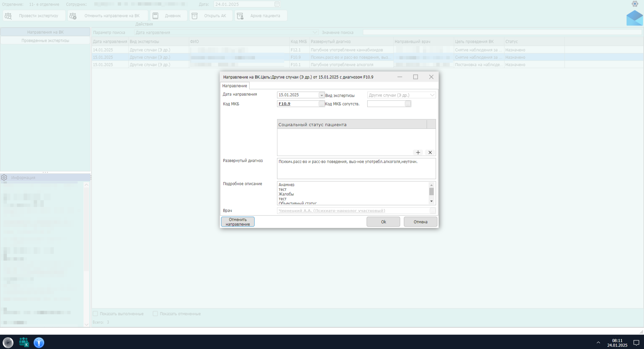Expand the Параметр поиска dropdown
Screen dimensions: 644x349
click(x=315, y=33)
